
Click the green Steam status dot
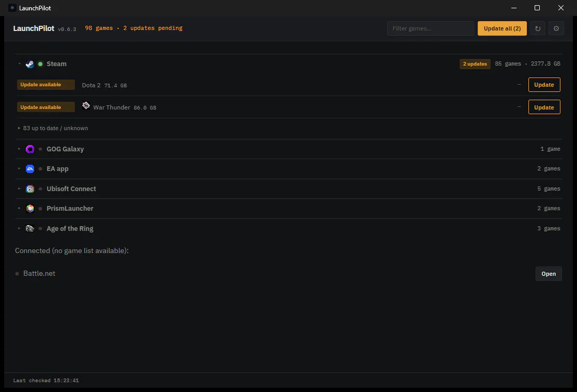tap(40, 64)
